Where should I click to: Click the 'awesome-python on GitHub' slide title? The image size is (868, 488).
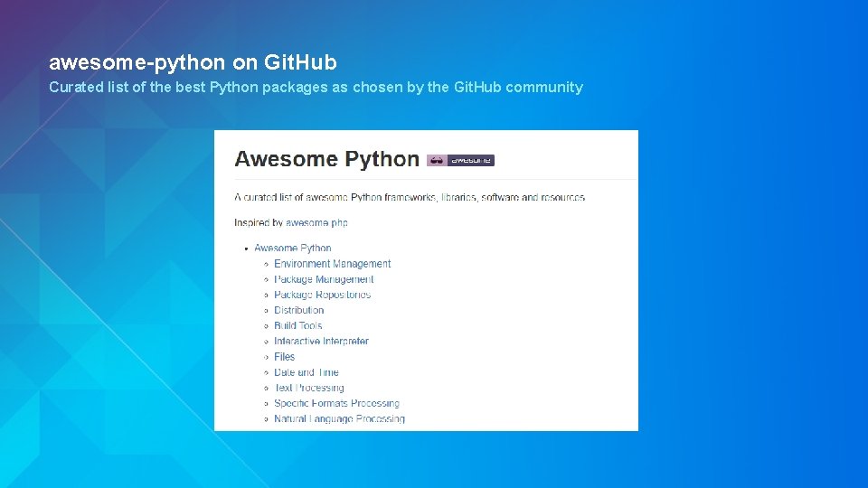(193, 62)
